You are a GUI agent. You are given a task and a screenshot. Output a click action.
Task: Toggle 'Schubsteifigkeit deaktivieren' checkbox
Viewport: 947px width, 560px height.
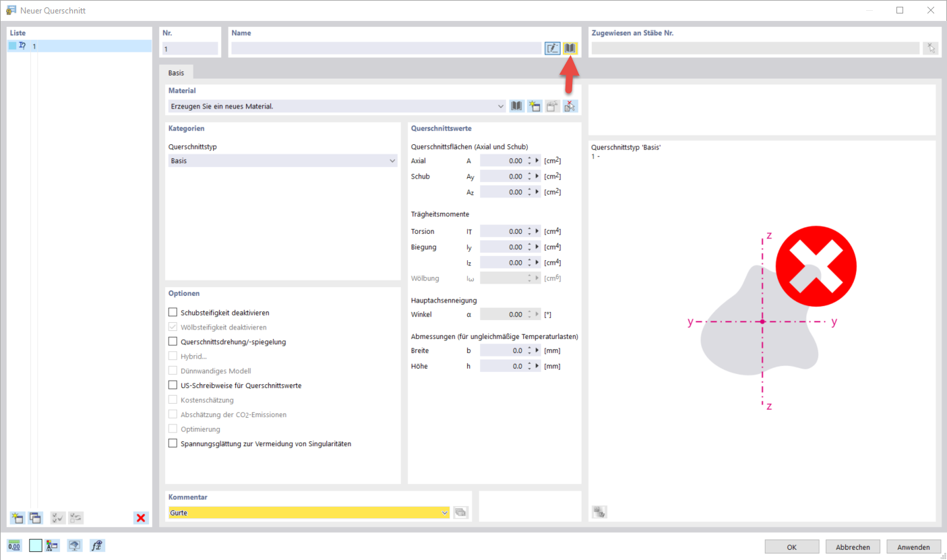(x=173, y=313)
